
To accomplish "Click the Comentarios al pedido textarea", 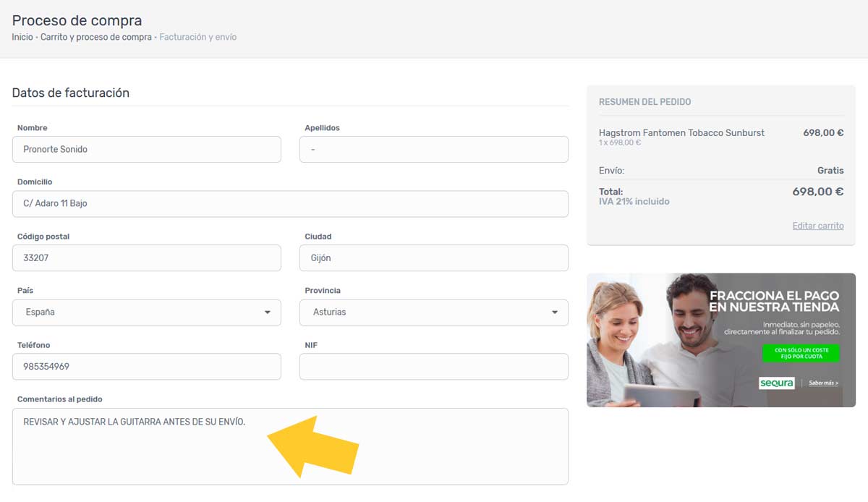I will [290, 446].
